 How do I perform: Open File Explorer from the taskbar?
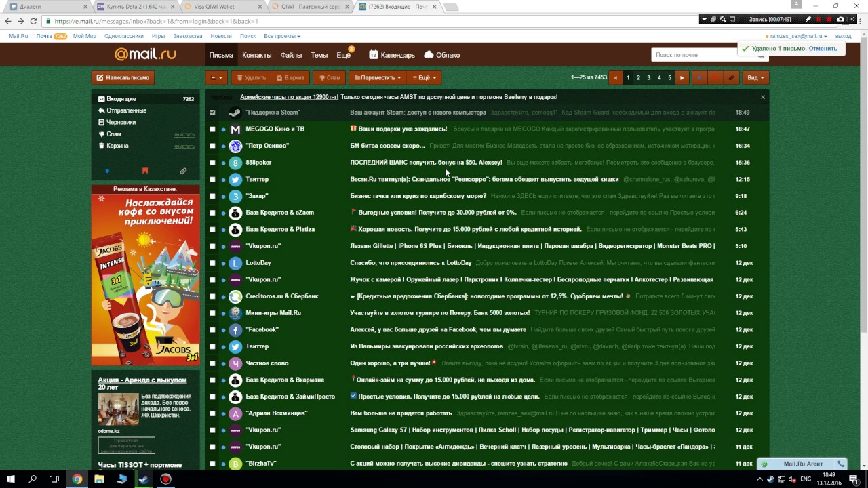(x=100, y=479)
